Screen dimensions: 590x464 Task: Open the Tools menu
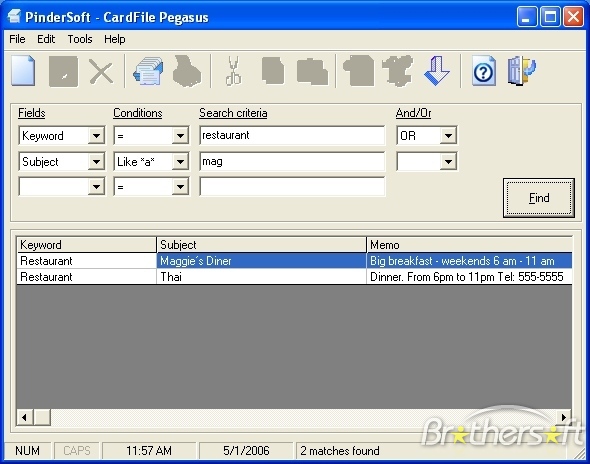click(80, 39)
